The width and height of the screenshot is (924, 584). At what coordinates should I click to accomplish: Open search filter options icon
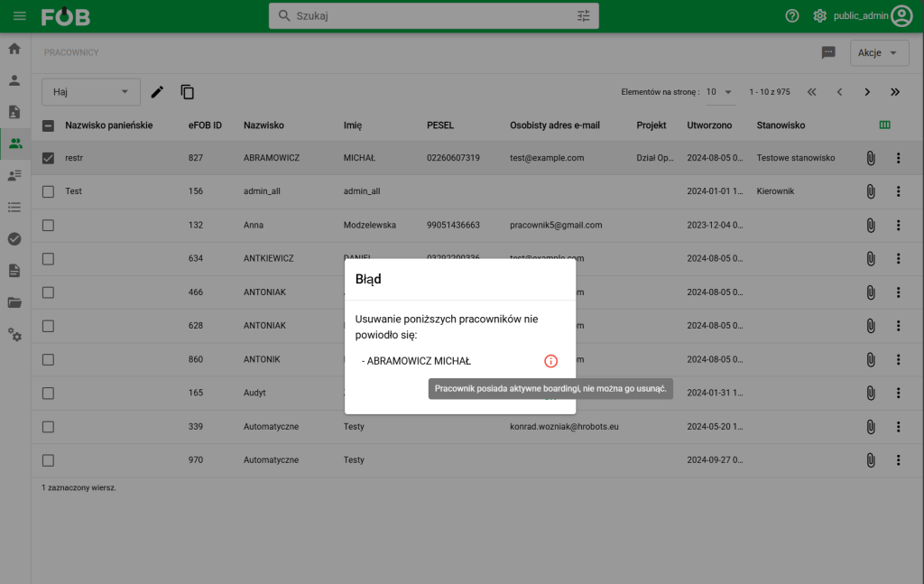584,16
